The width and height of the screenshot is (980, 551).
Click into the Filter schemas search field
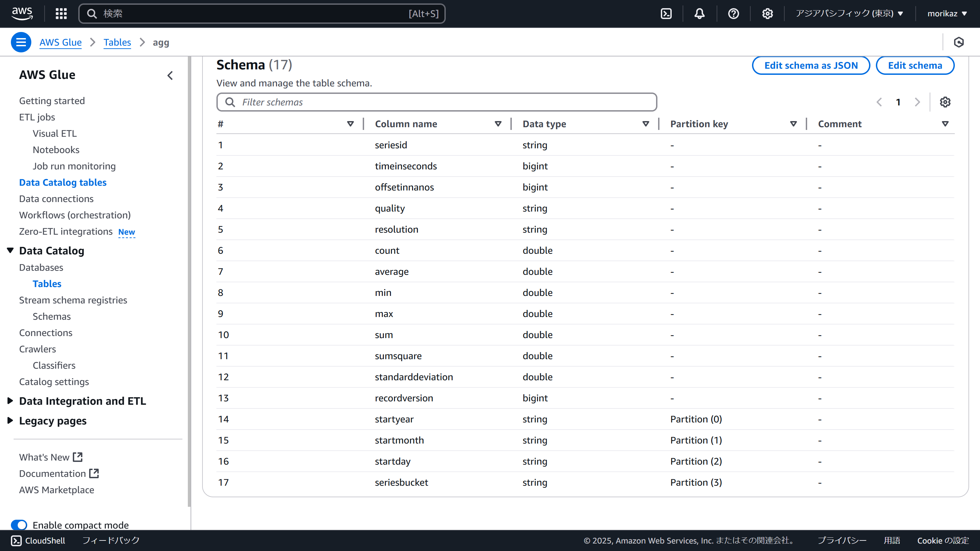tap(441, 102)
